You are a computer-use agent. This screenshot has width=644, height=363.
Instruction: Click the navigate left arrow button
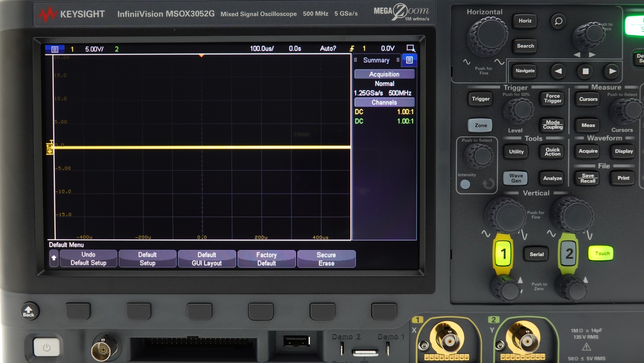tap(558, 71)
